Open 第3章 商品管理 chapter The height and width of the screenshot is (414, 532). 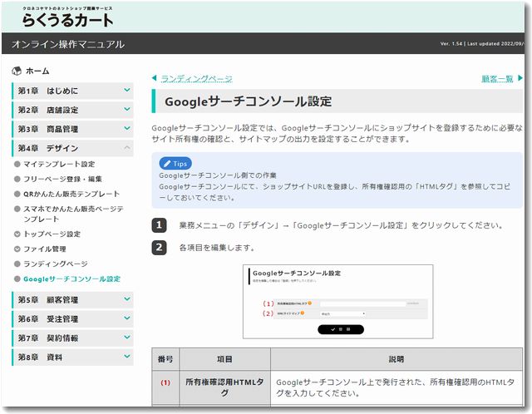click(72, 129)
